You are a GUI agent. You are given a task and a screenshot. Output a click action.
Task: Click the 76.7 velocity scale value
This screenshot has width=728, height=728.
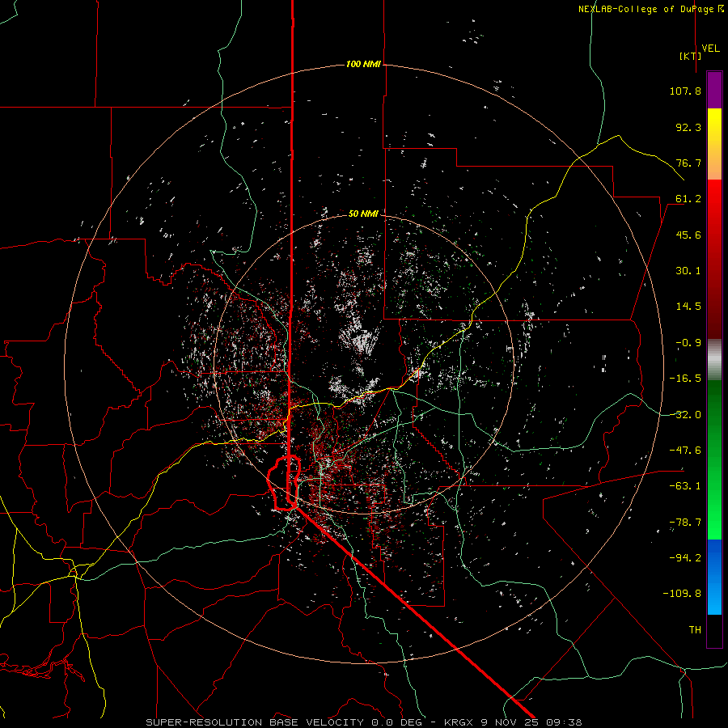tap(688, 163)
